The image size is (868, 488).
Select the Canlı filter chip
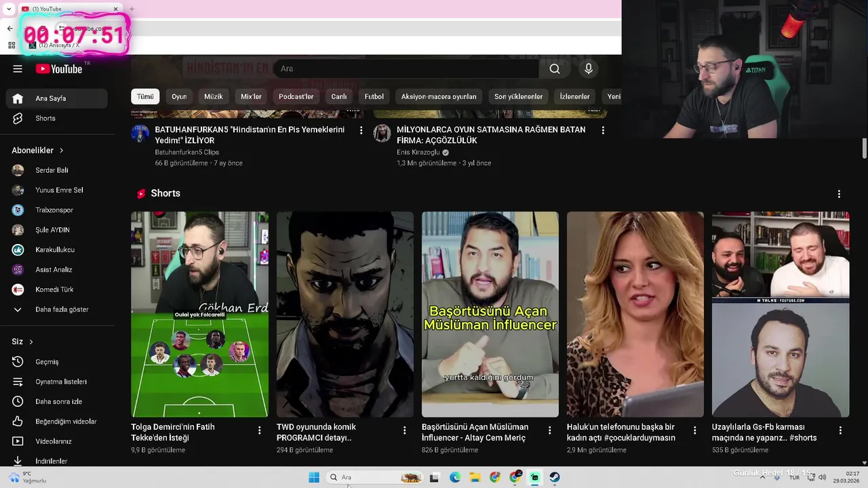339,96
